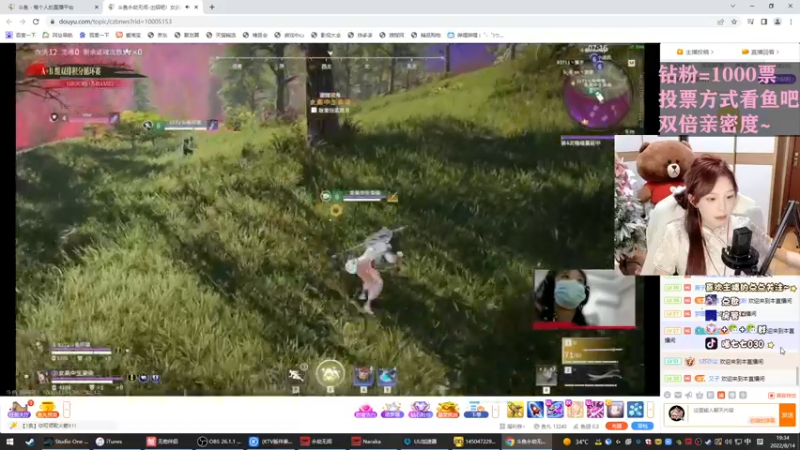Click the taskbar clock showing 19:34
The width and height of the screenshot is (800, 450).
782,441
